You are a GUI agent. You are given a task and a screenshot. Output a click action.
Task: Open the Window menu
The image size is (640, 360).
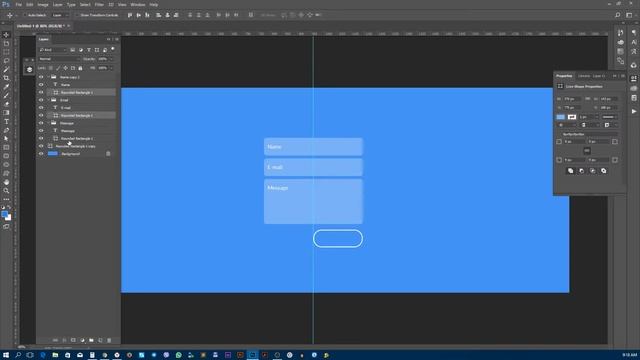pyautogui.click(x=138, y=4)
